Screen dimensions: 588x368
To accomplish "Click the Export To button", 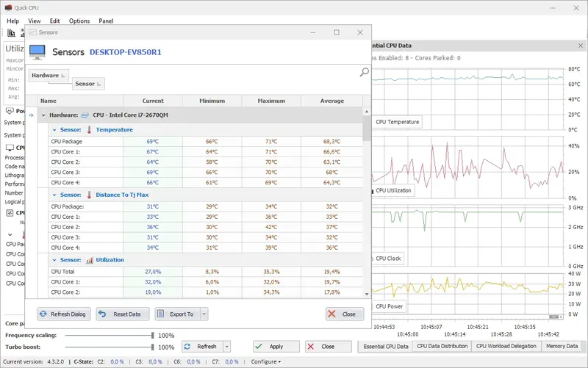I will coord(178,314).
